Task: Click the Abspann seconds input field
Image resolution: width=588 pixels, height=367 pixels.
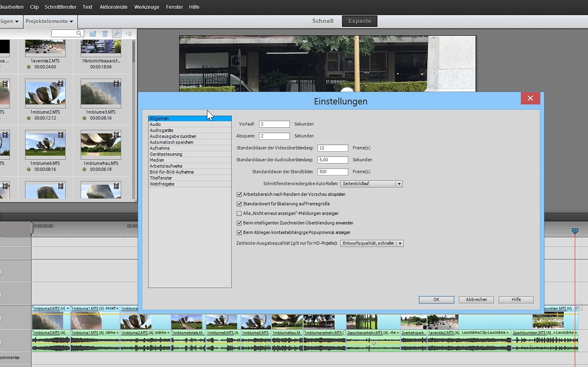Action: point(274,136)
